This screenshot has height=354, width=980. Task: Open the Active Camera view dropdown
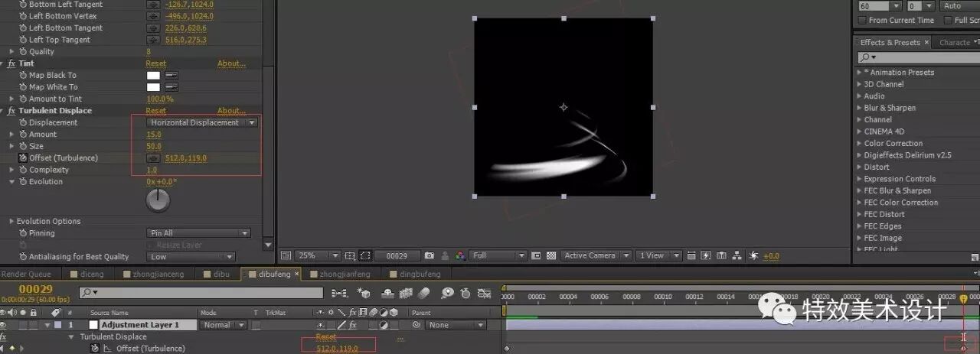(596, 255)
